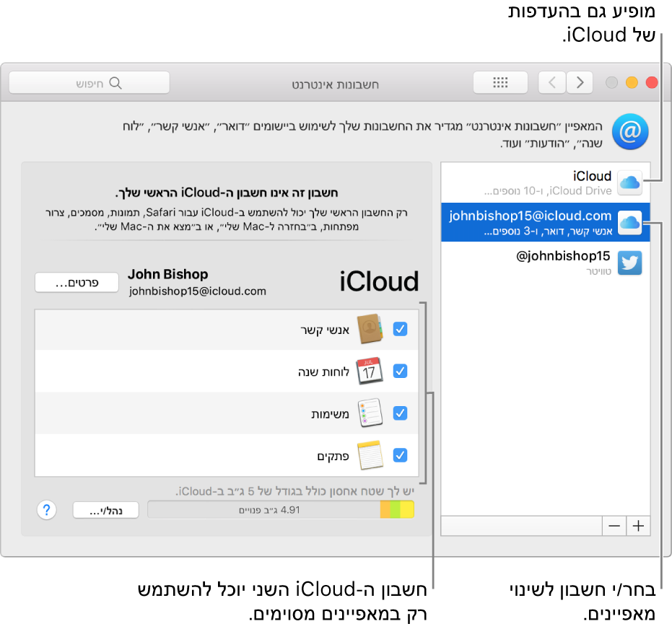Screen dimensions: 672x629
Task: Click the orange segment of the storage bar
Action: click(385, 510)
